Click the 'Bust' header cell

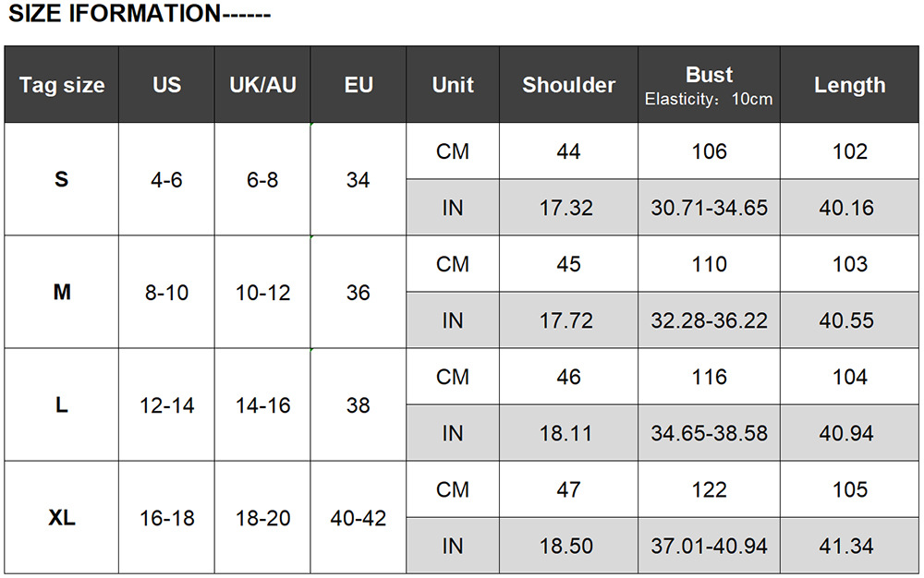[709, 85]
